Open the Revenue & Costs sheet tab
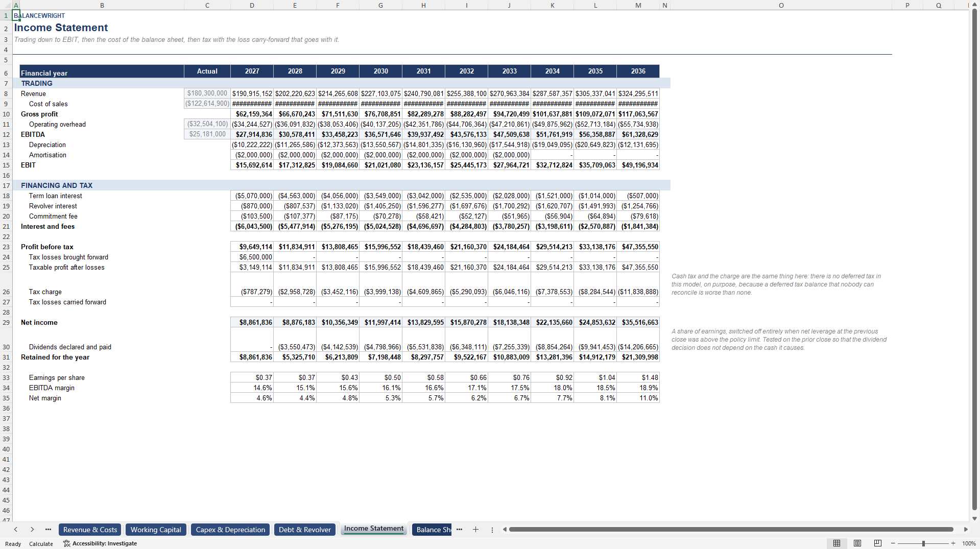Image resolution: width=980 pixels, height=549 pixels. click(90, 530)
